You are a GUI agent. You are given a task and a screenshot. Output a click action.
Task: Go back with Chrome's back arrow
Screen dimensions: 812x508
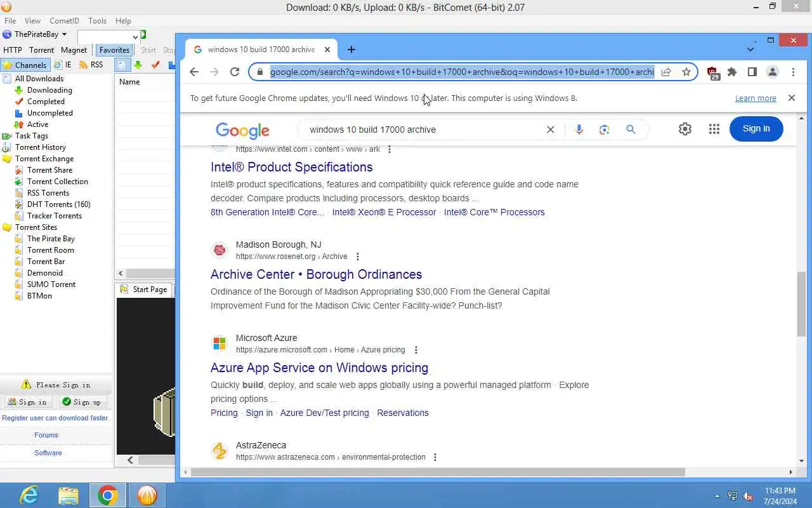(194, 72)
